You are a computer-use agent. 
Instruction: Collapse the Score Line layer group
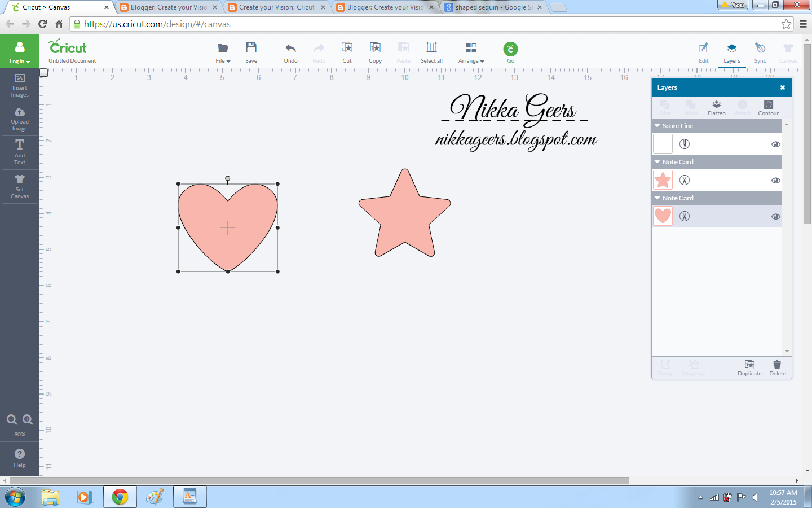click(x=657, y=126)
